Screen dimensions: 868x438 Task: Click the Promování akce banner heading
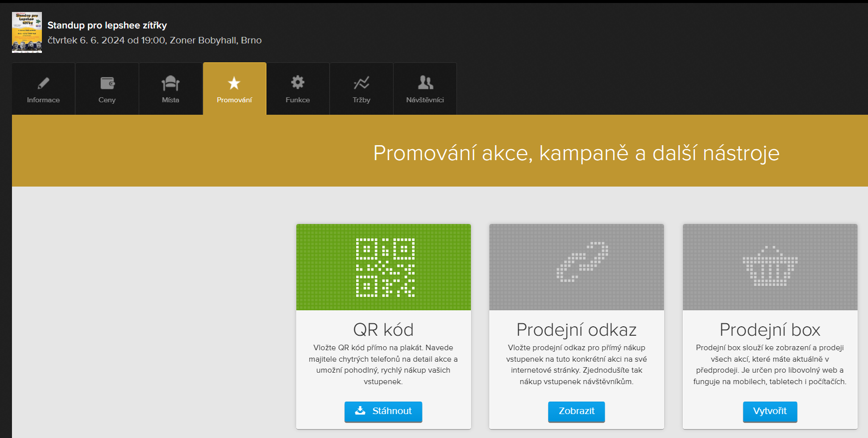click(x=576, y=153)
